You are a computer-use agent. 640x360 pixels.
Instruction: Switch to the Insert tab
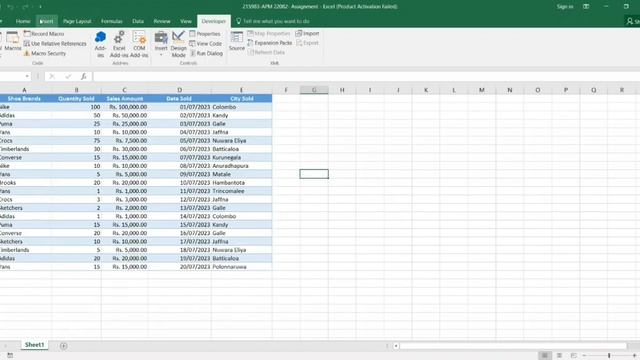point(47,21)
